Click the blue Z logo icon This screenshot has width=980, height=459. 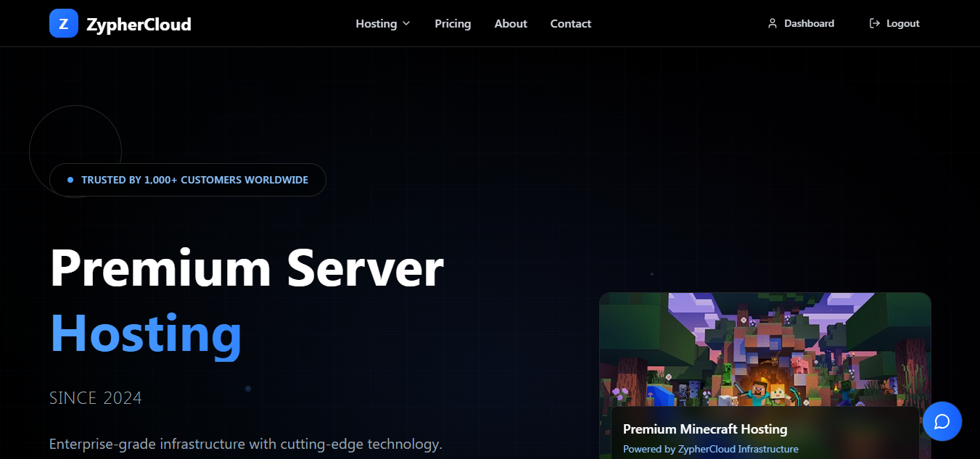click(64, 23)
